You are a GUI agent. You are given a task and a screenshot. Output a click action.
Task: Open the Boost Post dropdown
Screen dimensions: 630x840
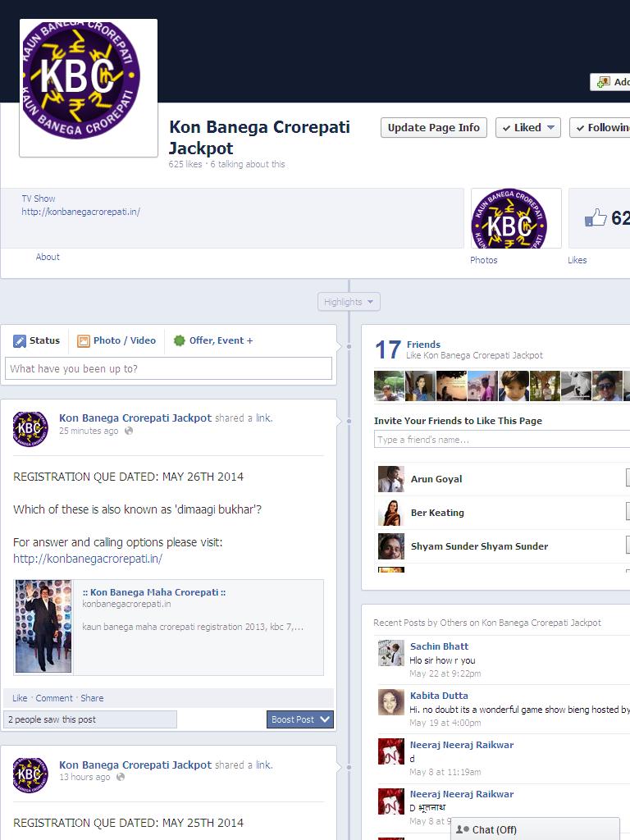300,719
